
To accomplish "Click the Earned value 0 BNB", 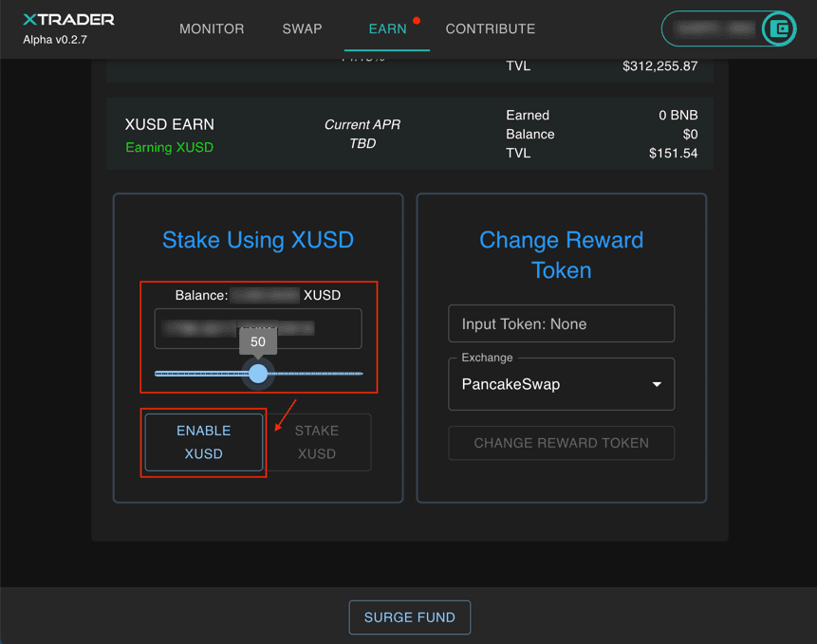I will click(x=678, y=115).
